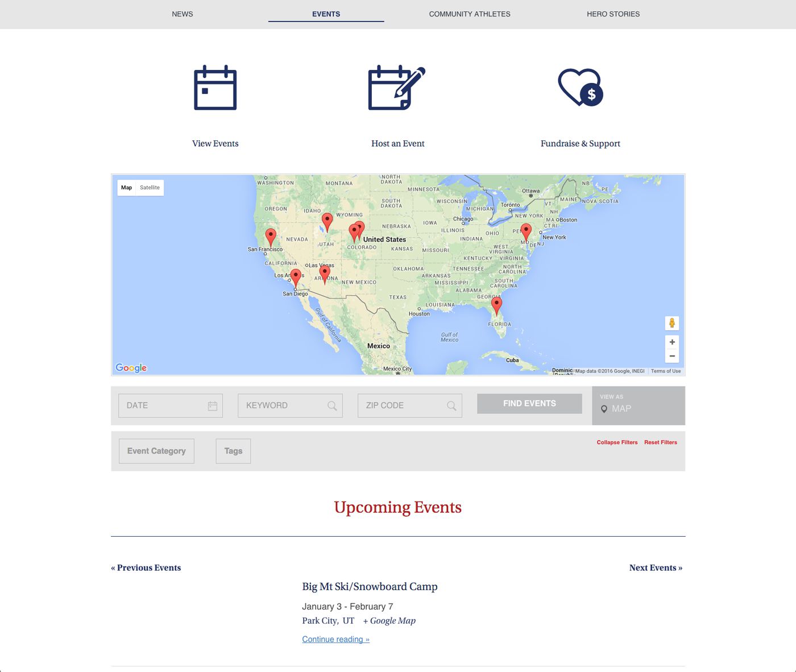Click the search icon in the Keyword field

[x=331, y=405]
